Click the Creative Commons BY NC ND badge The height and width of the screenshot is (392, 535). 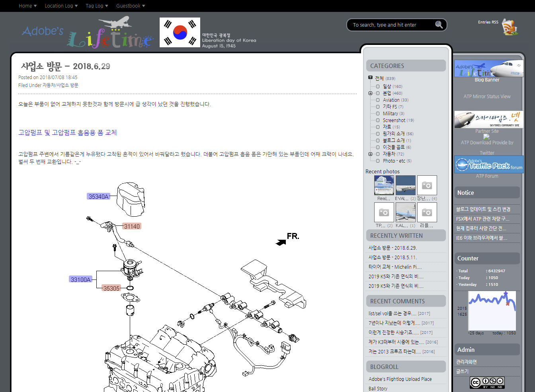(x=487, y=382)
